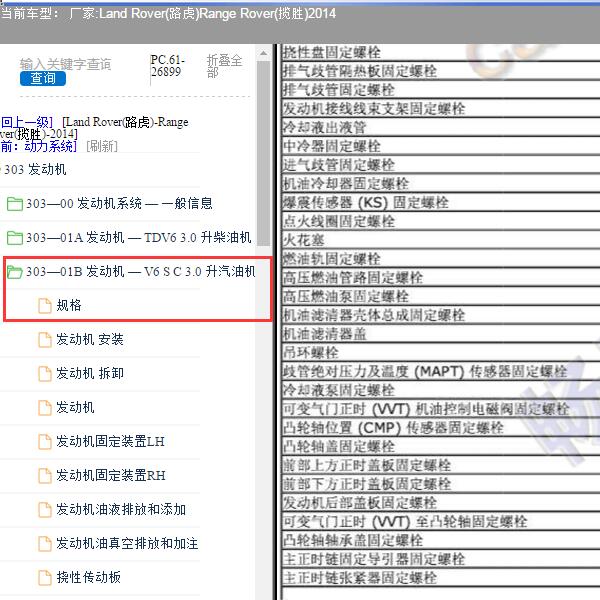Click the sidebar vertical scrollbar thumb
Screen dimensions: 600x600
[264, 153]
